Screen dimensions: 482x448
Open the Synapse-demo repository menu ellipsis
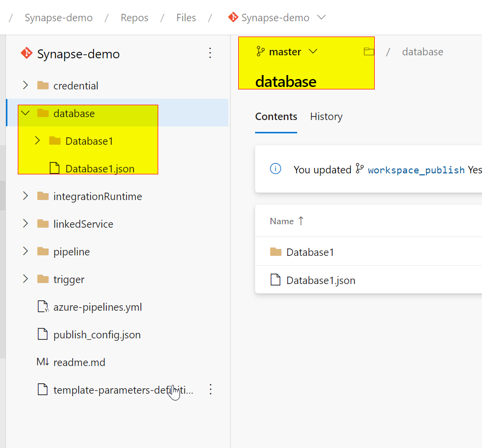point(210,53)
